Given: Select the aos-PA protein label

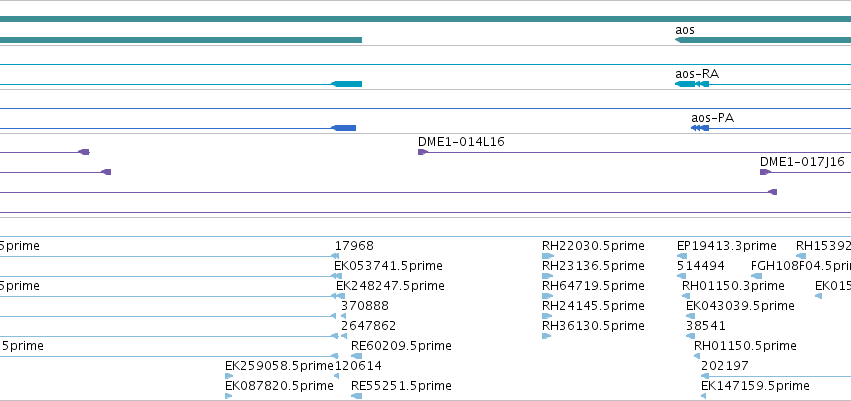Looking at the screenshot, I should [713, 118].
